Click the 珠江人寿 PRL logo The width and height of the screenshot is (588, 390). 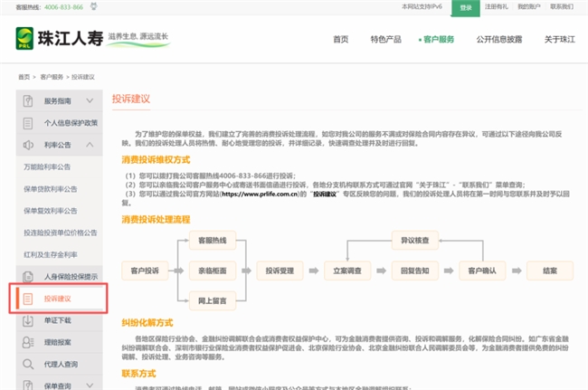(59, 38)
